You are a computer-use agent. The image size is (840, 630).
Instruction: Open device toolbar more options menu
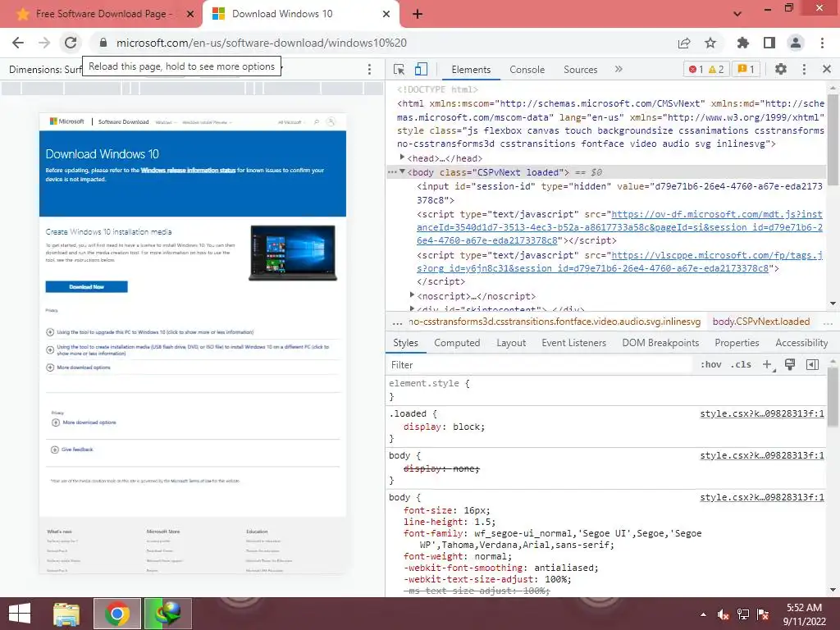point(369,69)
